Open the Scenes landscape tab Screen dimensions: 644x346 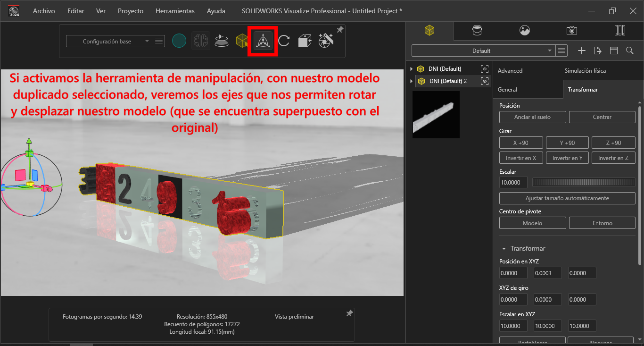pyautogui.click(x=525, y=31)
